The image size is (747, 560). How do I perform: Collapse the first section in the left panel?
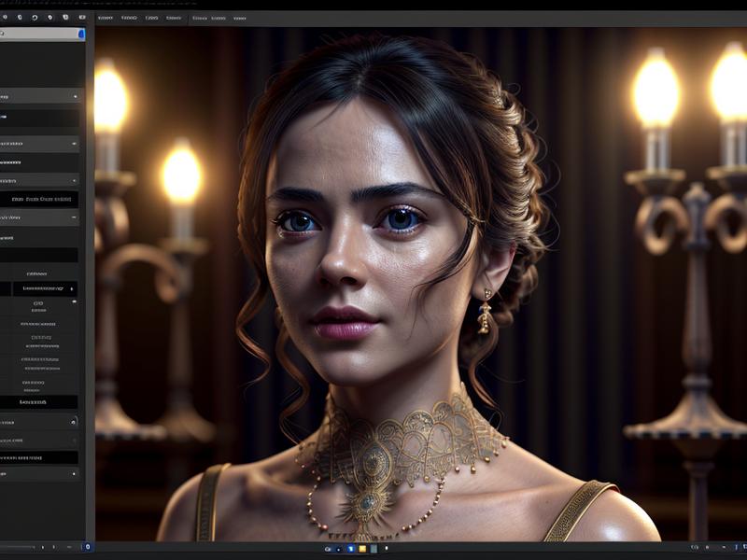(x=75, y=96)
